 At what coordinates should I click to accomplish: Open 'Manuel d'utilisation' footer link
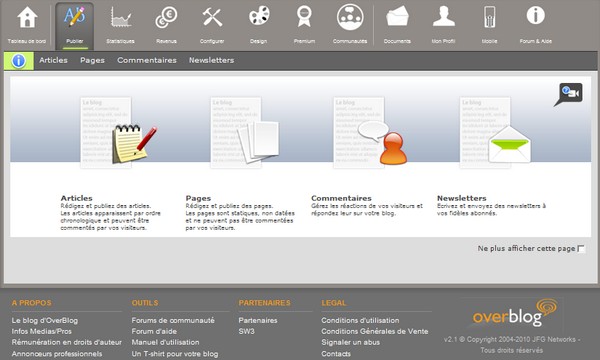[165, 342]
